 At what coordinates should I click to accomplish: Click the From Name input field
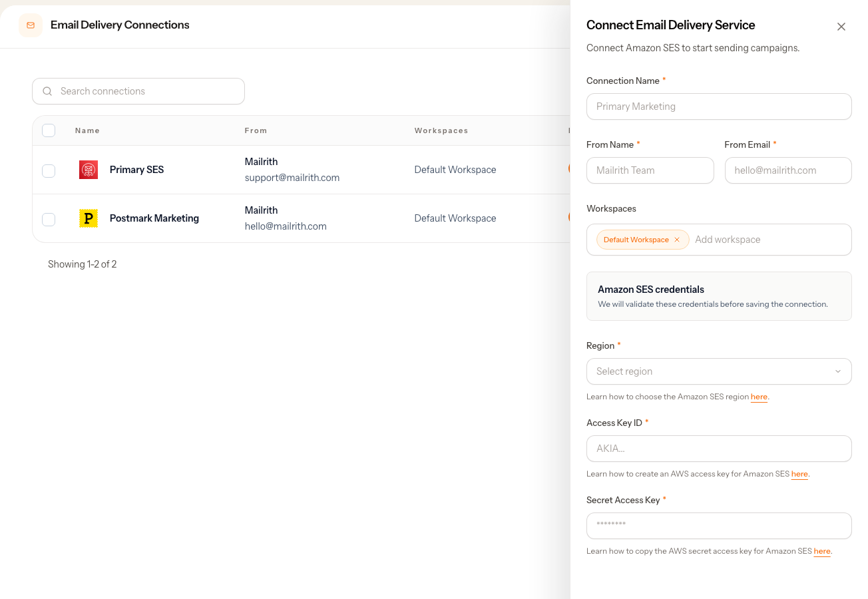(x=650, y=170)
